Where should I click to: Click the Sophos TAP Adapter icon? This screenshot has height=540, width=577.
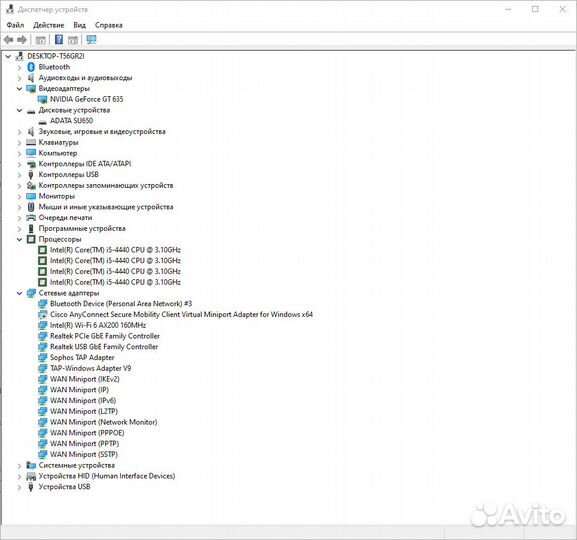[x=43, y=358]
